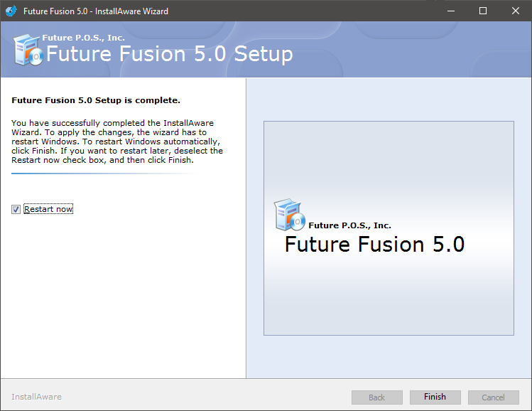532x411 pixels.
Task: Click the InstallAware app icon in title bar
Action: point(11,11)
